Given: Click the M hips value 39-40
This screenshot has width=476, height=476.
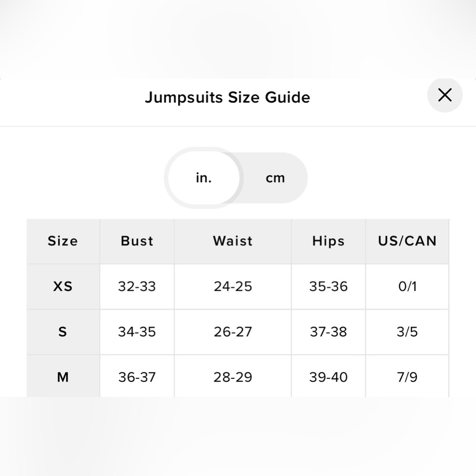Looking at the screenshot, I should [x=328, y=377].
